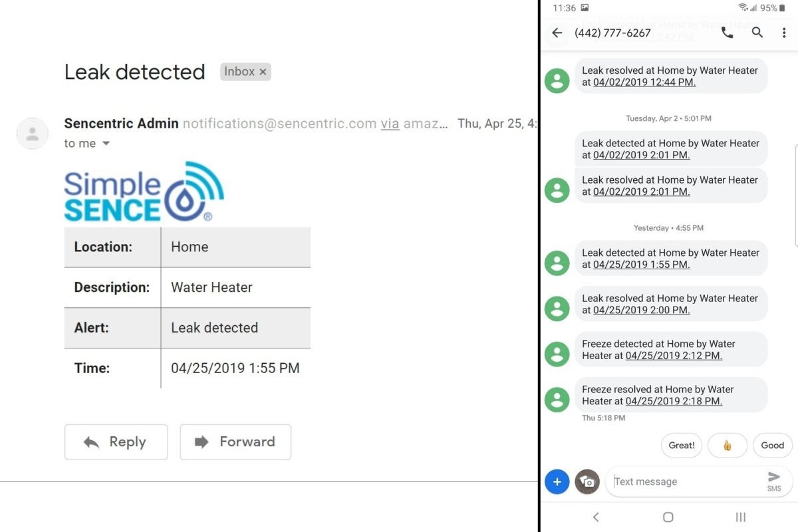Tap the 04/25/2019 2:00 PM date link
798x532 pixels.
[642, 310]
